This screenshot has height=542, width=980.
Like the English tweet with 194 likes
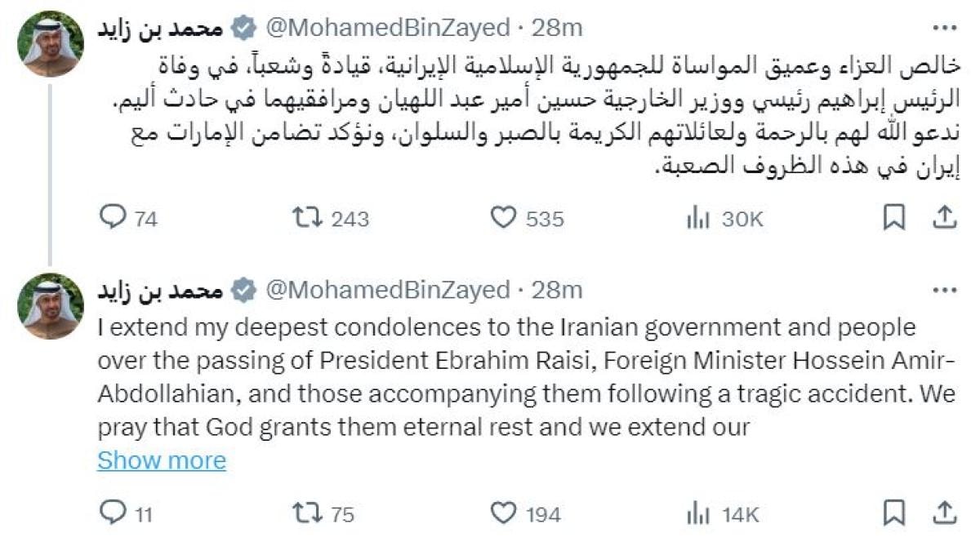pyautogui.click(x=504, y=513)
